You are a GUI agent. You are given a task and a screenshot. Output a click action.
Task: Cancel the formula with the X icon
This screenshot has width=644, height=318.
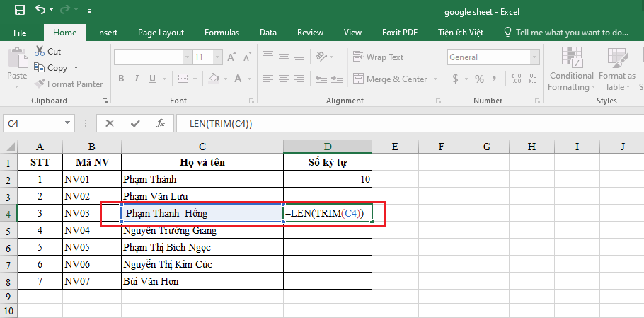110,123
